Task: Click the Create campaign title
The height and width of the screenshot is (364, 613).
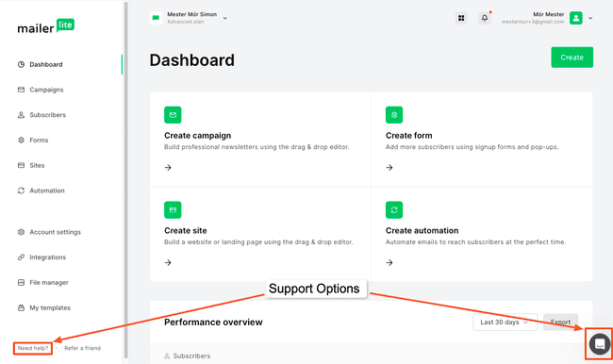Action: click(x=197, y=136)
